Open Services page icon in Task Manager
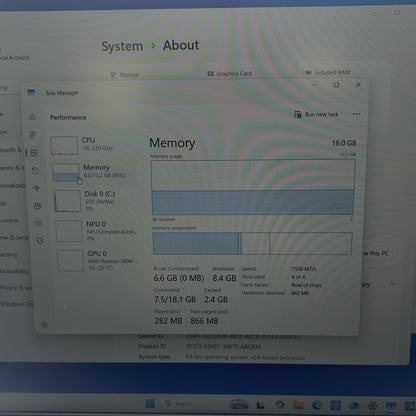 40,240
